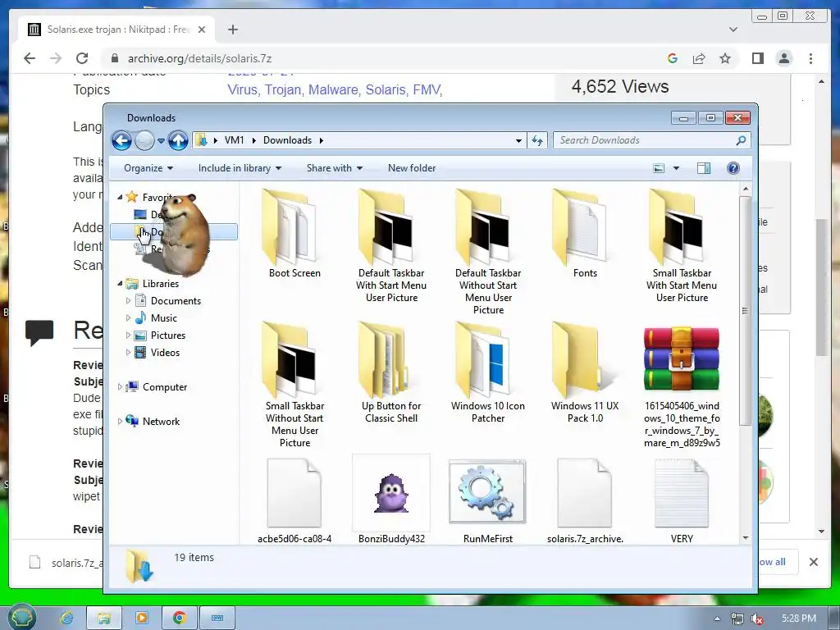Image resolution: width=840 pixels, height=630 pixels.
Task: Open Small Taskbar Without Start Menu User Picture folder
Action: pos(294,384)
